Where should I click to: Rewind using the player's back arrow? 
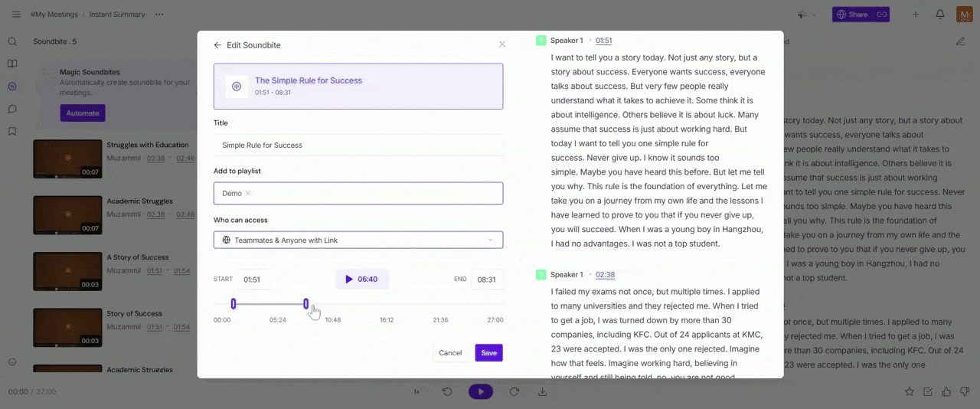coord(447,391)
